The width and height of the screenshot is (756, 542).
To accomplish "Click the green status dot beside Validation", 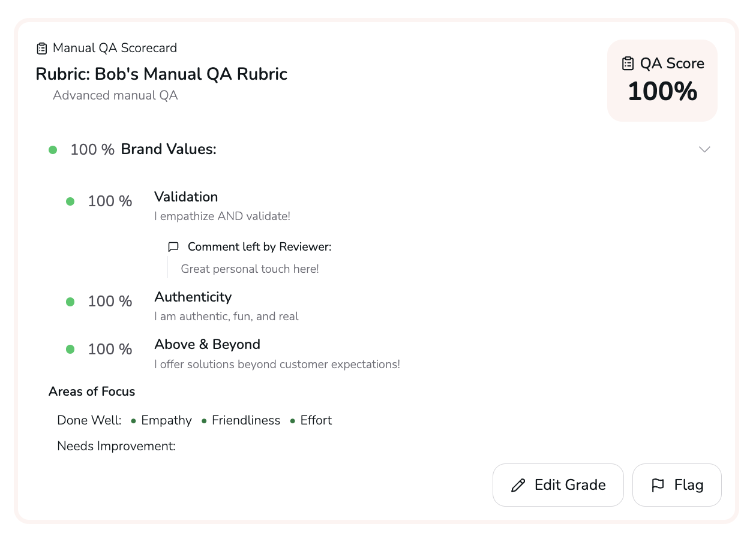I will 70,201.
